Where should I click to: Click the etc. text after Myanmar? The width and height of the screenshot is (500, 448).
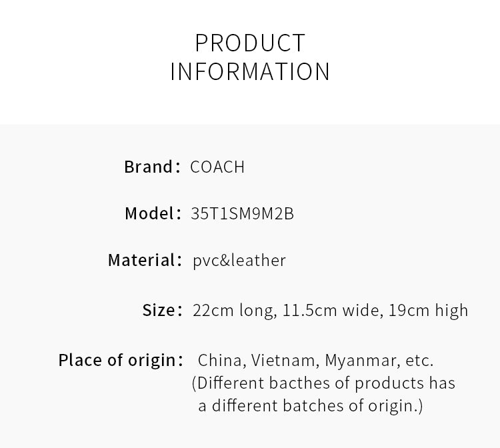(419, 361)
